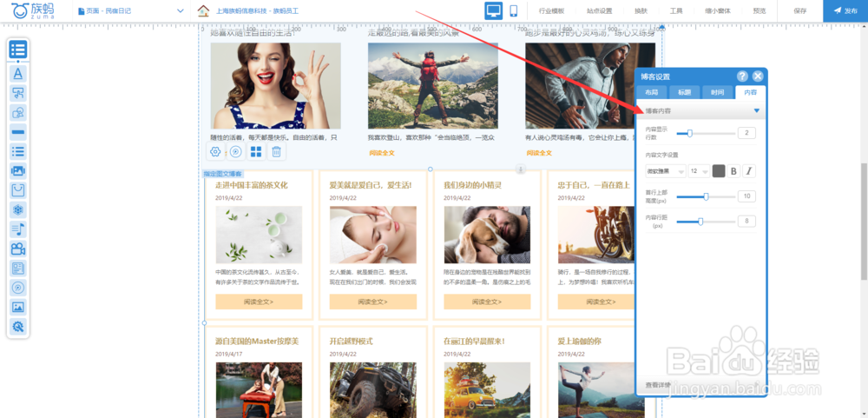This screenshot has height=418, width=868.
Task: Click '缩小窗体' in top menu
Action: (x=718, y=10)
